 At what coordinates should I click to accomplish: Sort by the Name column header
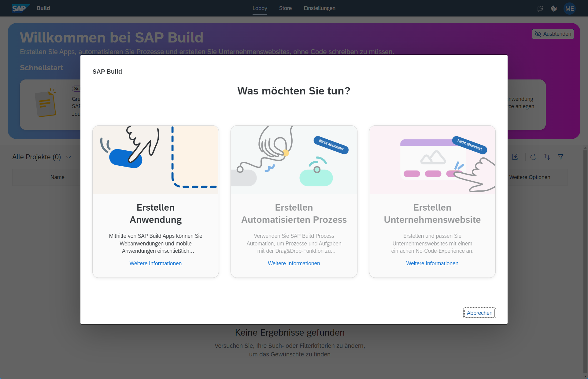pos(57,177)
